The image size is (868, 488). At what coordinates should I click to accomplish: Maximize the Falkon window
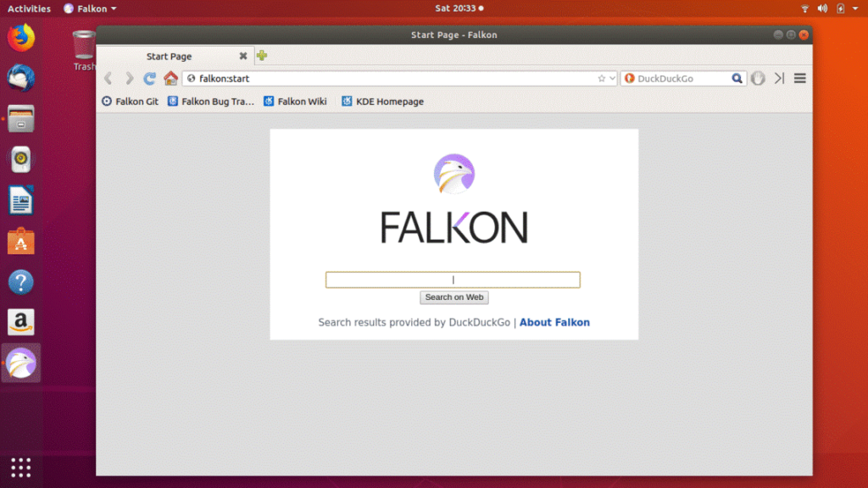(791, 35)
